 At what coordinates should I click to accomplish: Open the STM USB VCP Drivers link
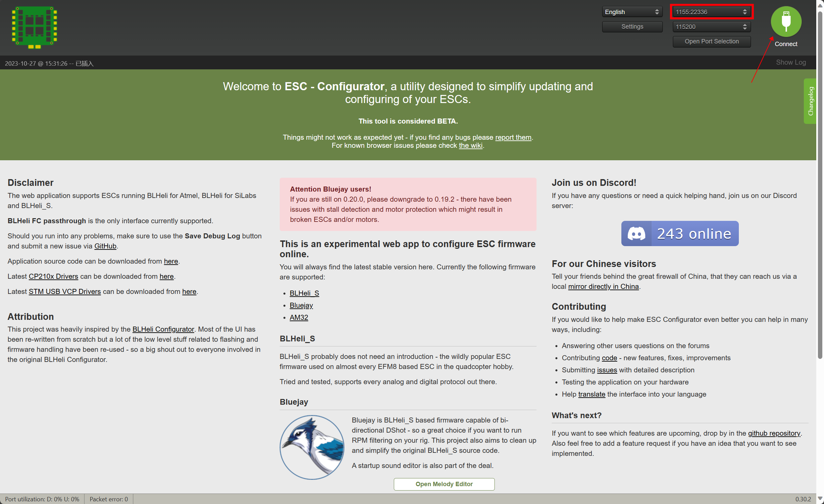65,292
